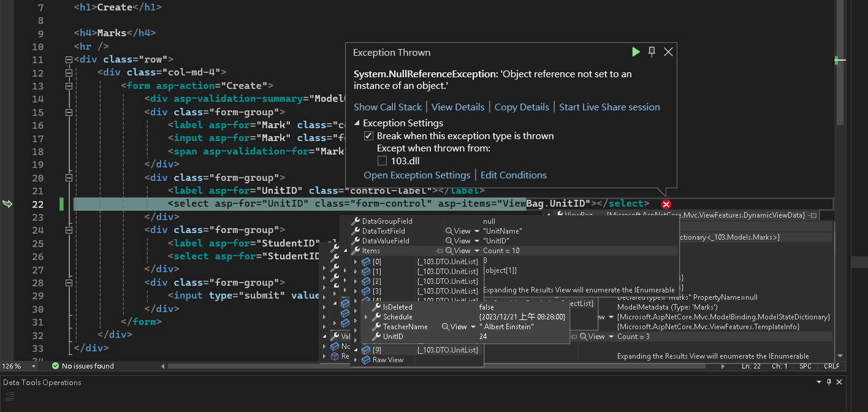
Task: Click the View magnifier for DataTextField
Action: [x=451, y=231]
